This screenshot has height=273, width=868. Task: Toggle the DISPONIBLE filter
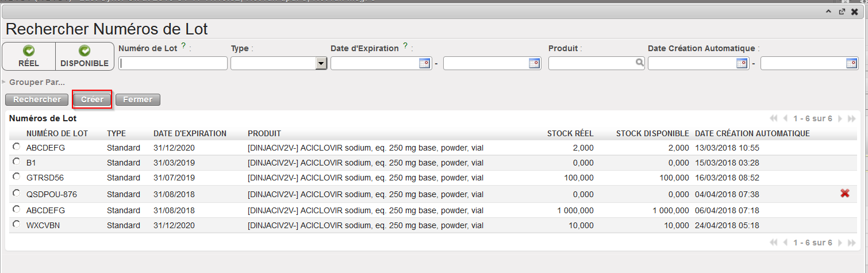click(85, 56)
